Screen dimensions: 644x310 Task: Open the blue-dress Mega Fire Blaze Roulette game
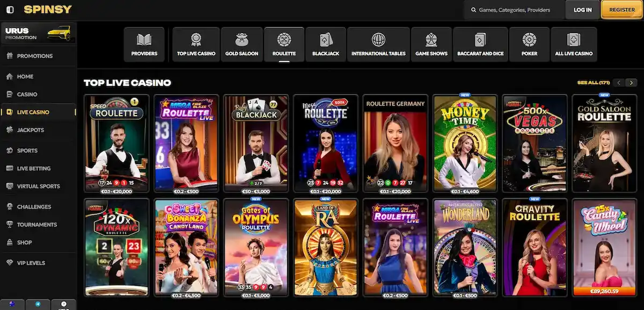(x=396, y=248)
